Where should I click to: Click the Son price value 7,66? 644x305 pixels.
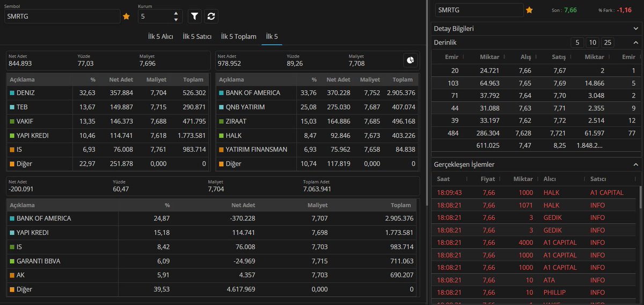click(x=570, y=10)
